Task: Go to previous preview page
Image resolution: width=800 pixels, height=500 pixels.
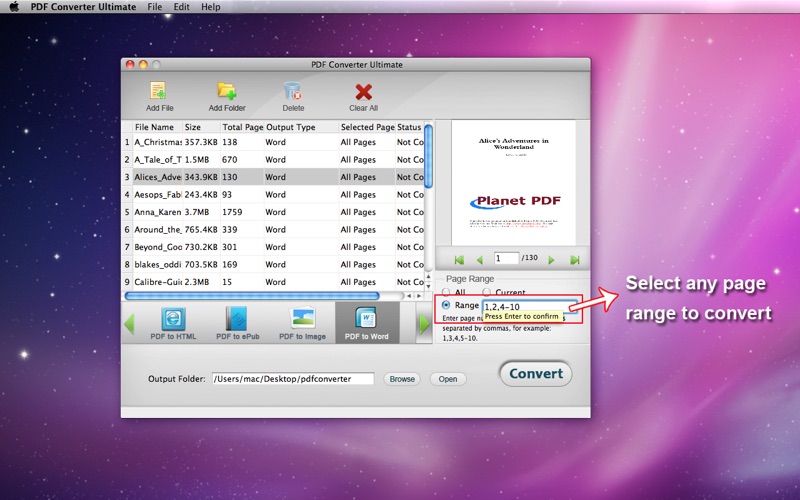Action: pos(480,260)
